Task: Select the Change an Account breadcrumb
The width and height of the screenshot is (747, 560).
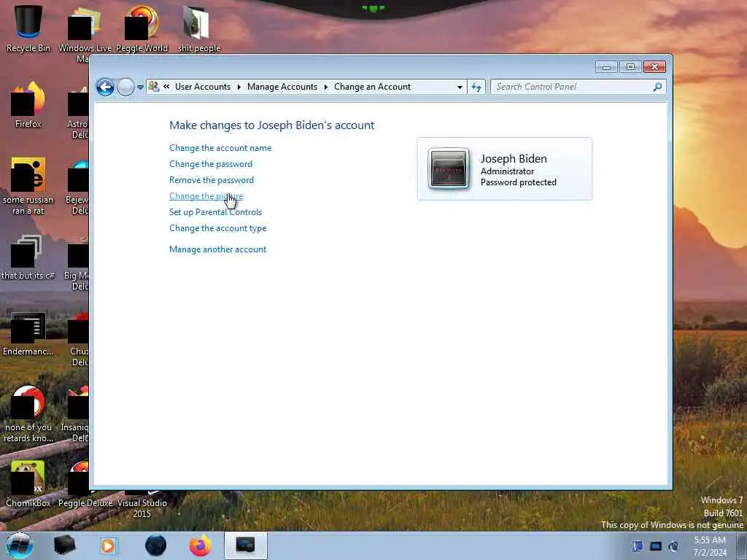Action: click(x=372, y=87)
